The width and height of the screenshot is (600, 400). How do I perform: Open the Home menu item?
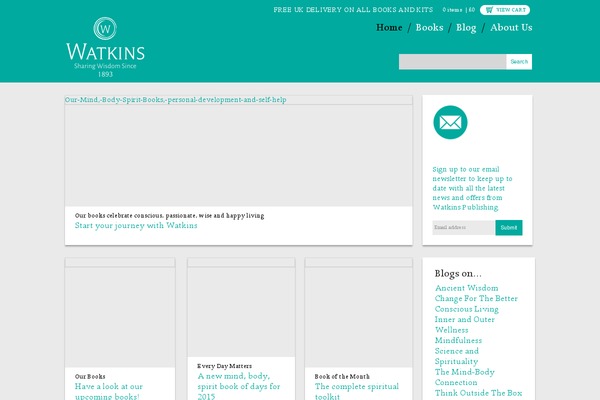[x=389, y=28]
